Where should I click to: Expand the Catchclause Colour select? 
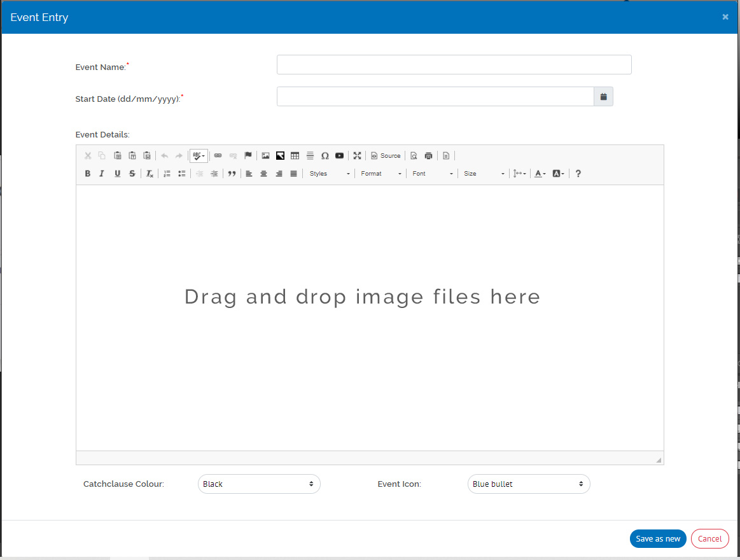pyautogui.click(x=259, y=484)
